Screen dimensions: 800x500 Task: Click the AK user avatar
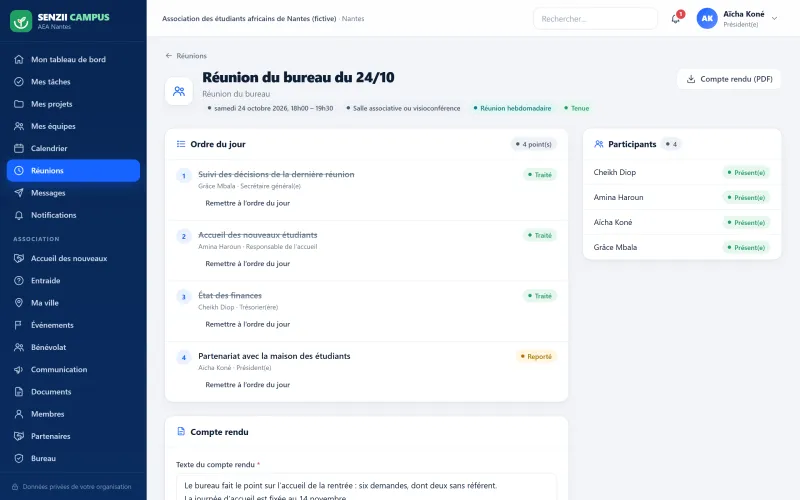[x=707, y=18]
